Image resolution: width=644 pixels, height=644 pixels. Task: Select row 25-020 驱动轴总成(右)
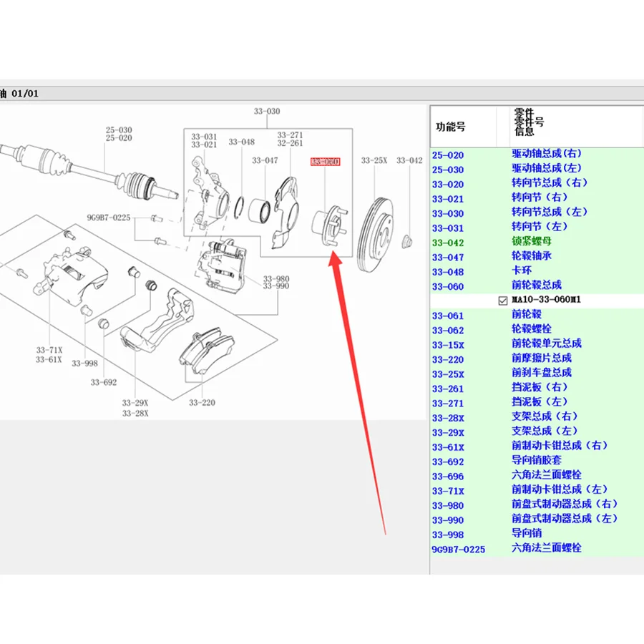point(537,155)
